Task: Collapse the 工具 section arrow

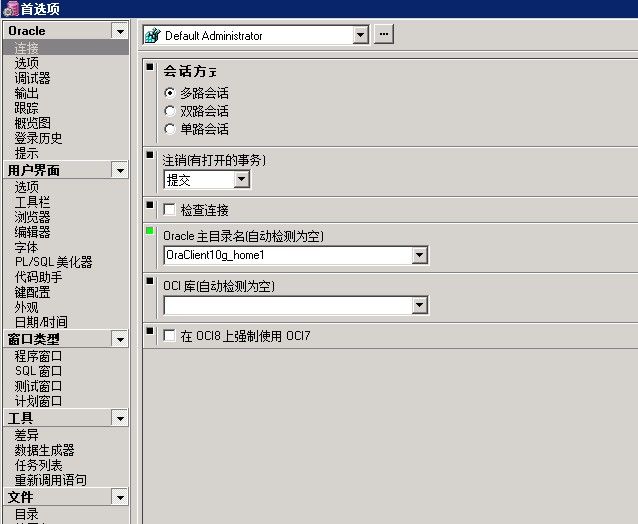Action: [x=120, y=418]
